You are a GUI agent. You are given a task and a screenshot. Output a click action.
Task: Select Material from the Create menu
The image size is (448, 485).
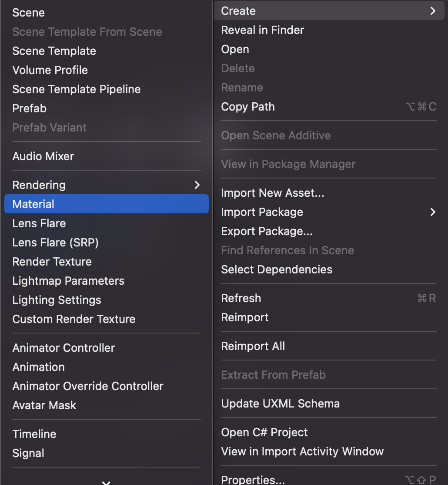point(33,204)
